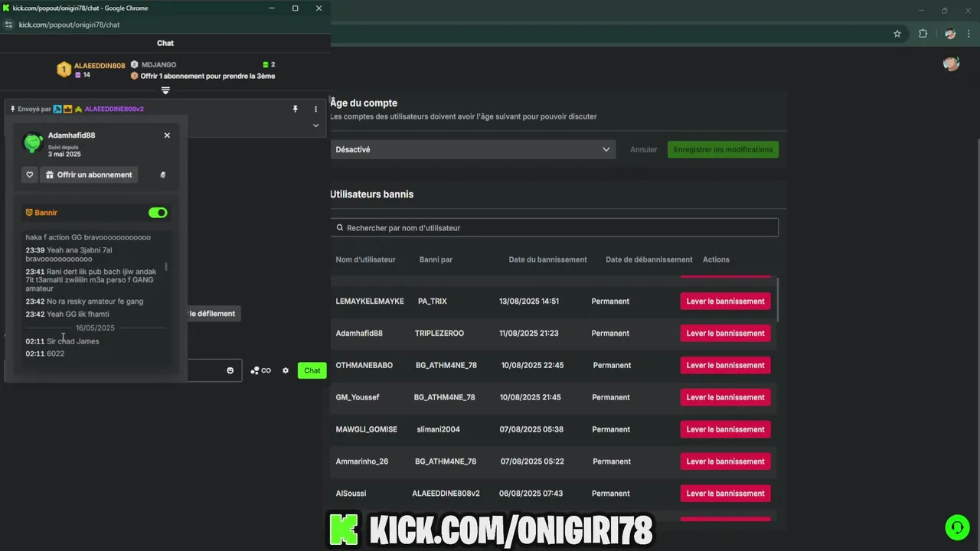This screenshot has height=551, width=980.
Task: Expand pinned message with chevron
Action: pyautogui.click(x=315, y=126)
